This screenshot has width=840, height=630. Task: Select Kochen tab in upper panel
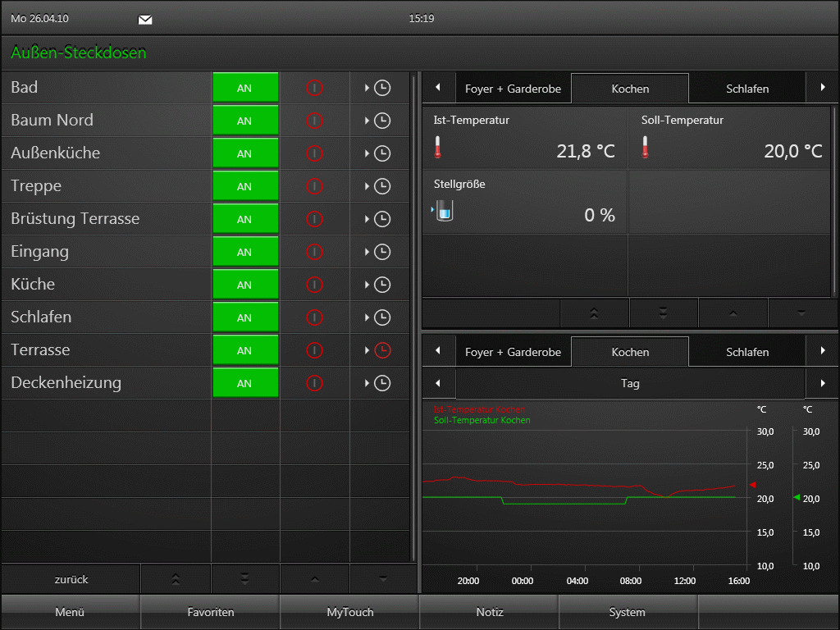coord(630,89)
